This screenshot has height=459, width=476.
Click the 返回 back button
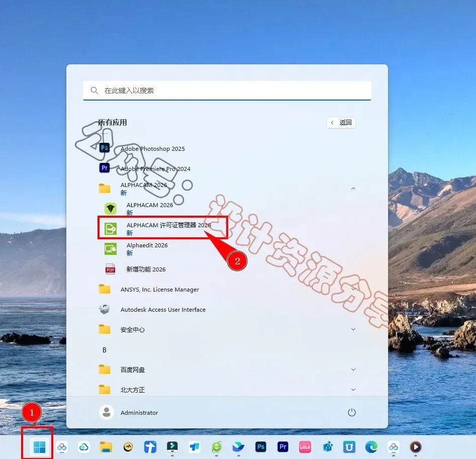click(x=341, y=123)
